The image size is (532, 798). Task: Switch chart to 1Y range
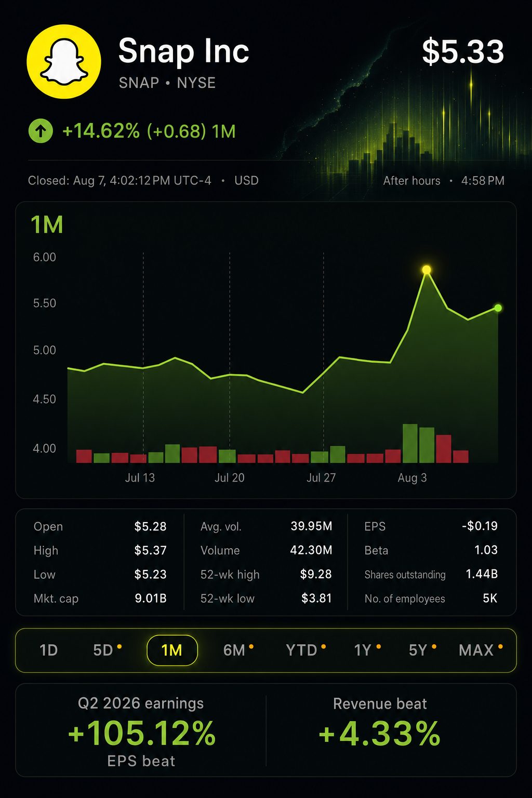363,650
